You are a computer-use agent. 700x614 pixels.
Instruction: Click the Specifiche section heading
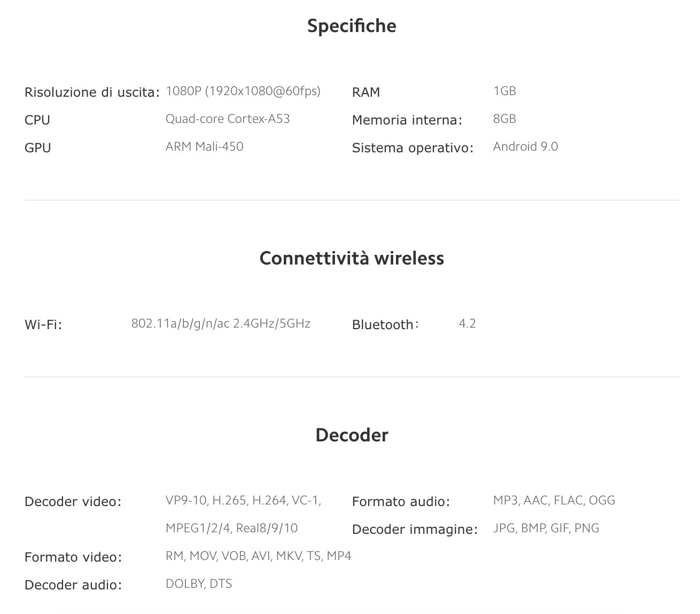pyautogui.click(x=352, y=26)
